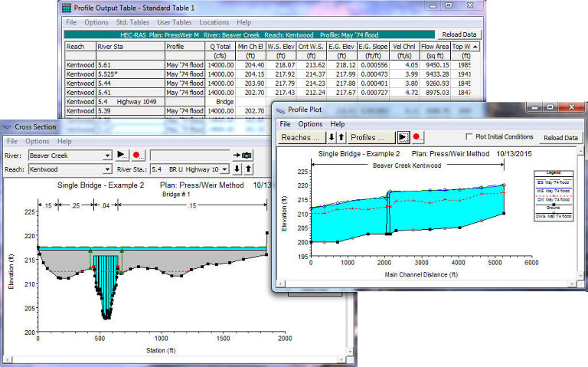Open the Options menu in Profile Plot
The width and height of the screenshot is (588, 367).
[x=310, y=123]
